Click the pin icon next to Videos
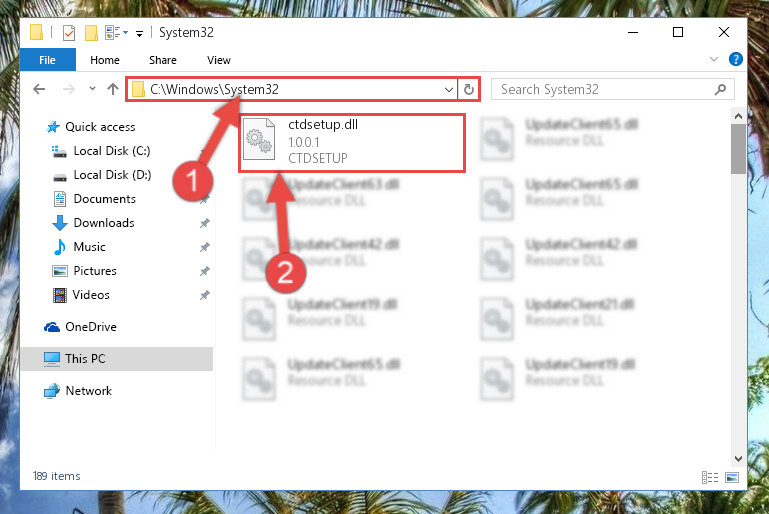 (205, 295)
